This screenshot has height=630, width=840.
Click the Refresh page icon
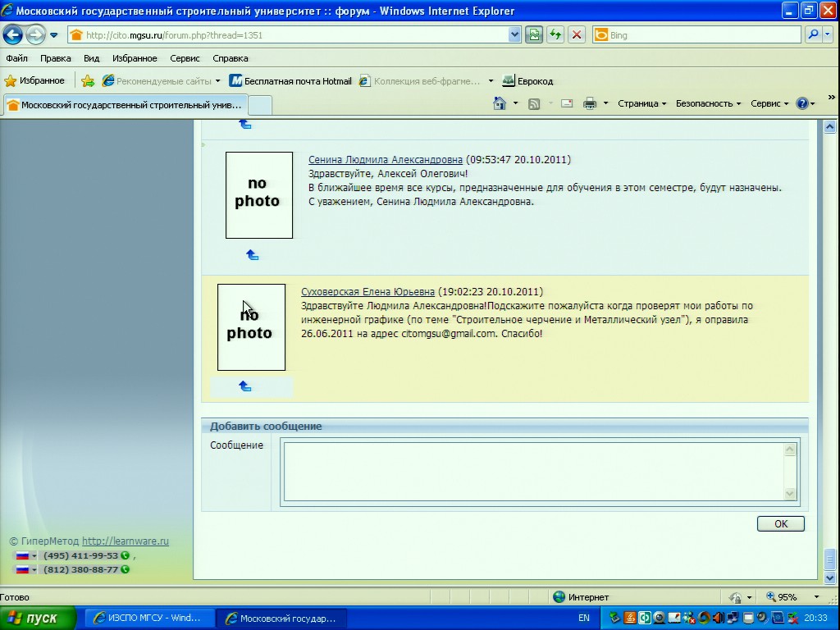coord(555,35)
